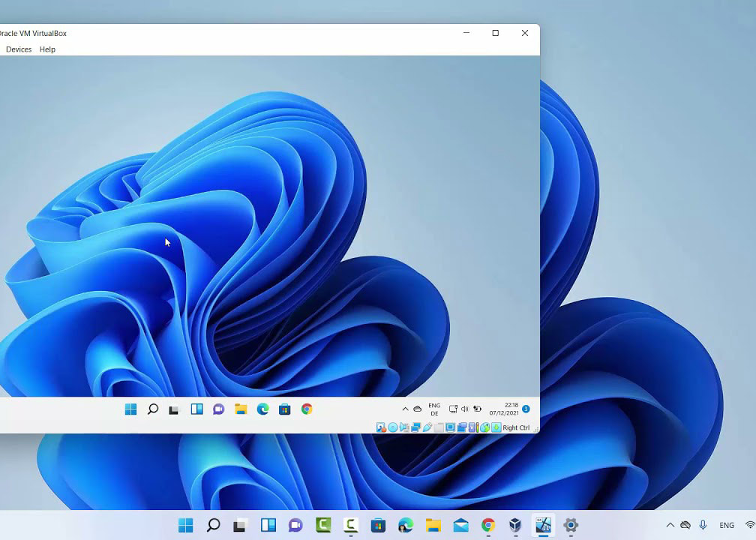Open the Start menu inside the guest VM
This screenshot has height=540, width=756.
(130, 409)
